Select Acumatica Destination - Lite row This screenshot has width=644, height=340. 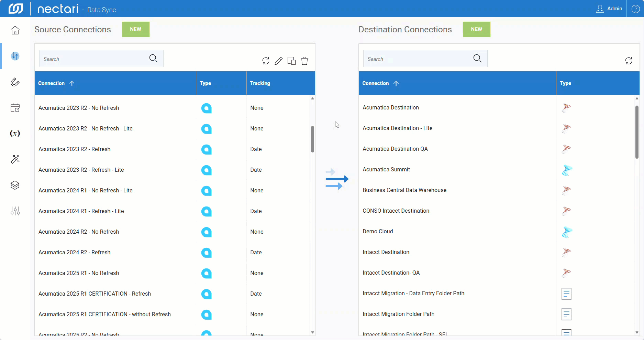point(496,128)
